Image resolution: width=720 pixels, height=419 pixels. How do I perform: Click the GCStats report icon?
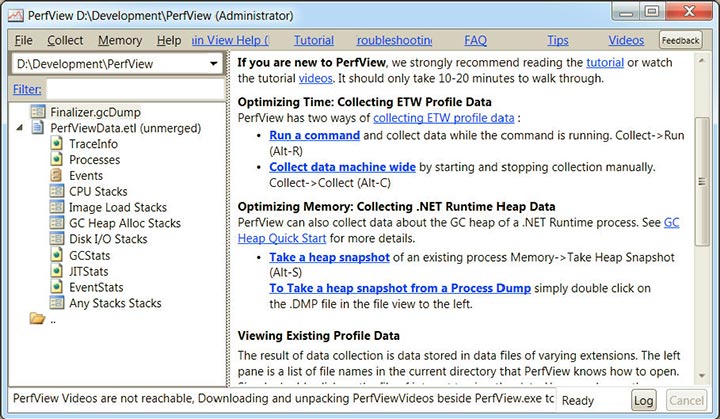(56, 255)
